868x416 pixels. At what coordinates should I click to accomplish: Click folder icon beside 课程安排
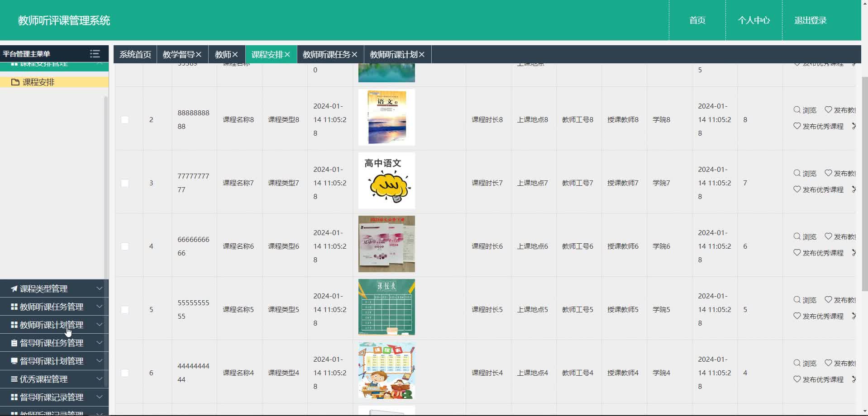15,82
